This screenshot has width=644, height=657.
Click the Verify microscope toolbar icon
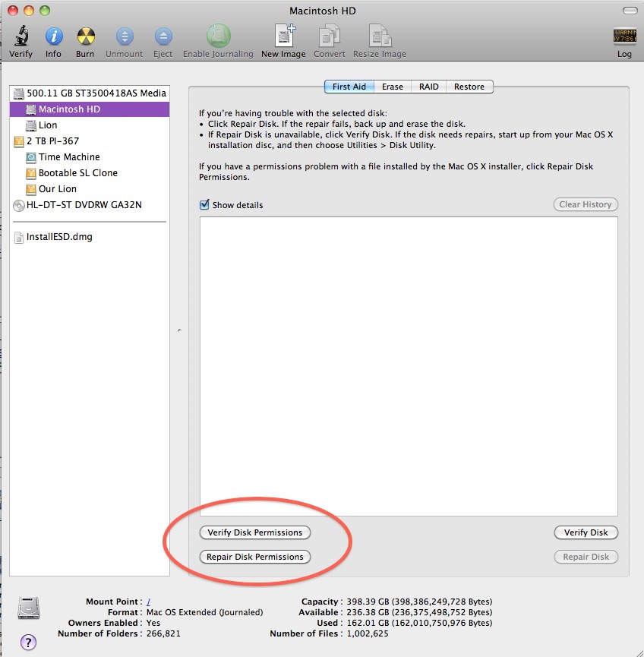pyautogui.click(x=21, y=36)
